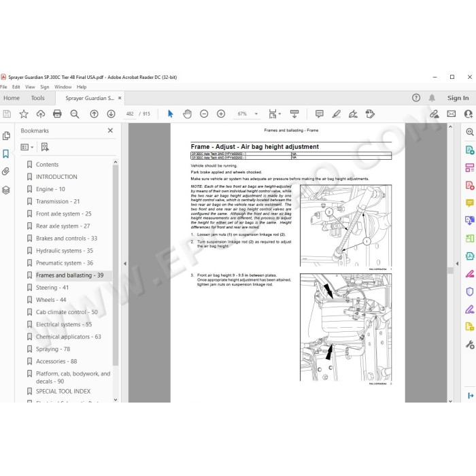Jump to Spraying - 78 bookmark

[x=53, y=349]
